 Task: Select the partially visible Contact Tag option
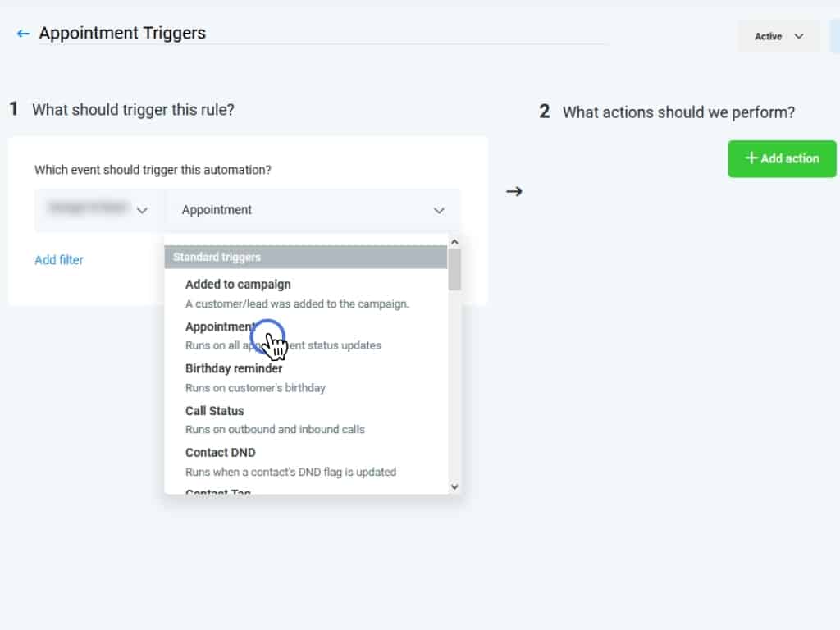click(218, 491)
